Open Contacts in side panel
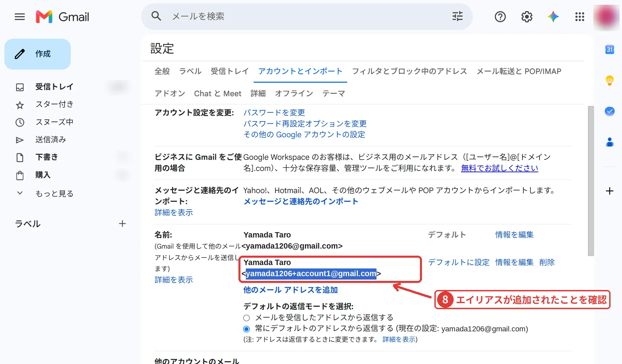Image resolution: width=622 pixels, height=364 pixels. click(x=610, y=142)
